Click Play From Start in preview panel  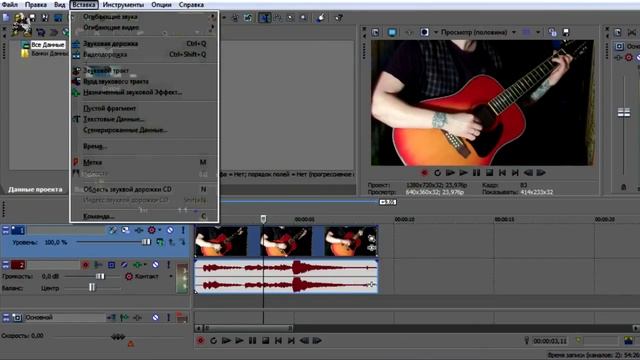[x=450, y=173]
